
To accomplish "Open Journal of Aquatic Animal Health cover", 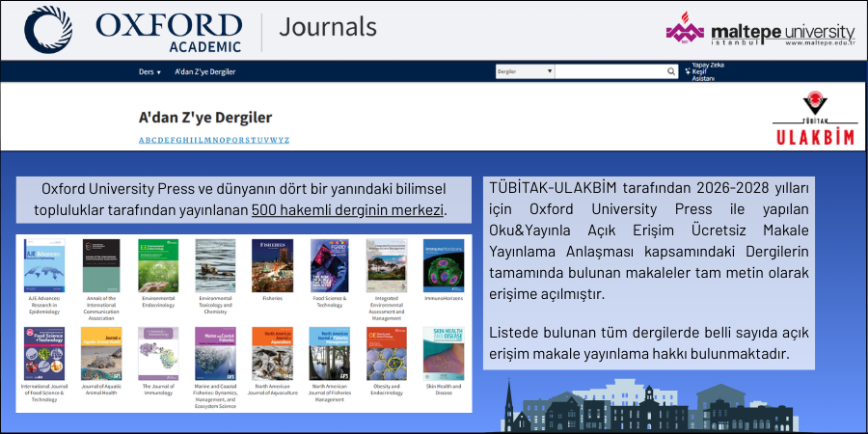I will 100,353.
